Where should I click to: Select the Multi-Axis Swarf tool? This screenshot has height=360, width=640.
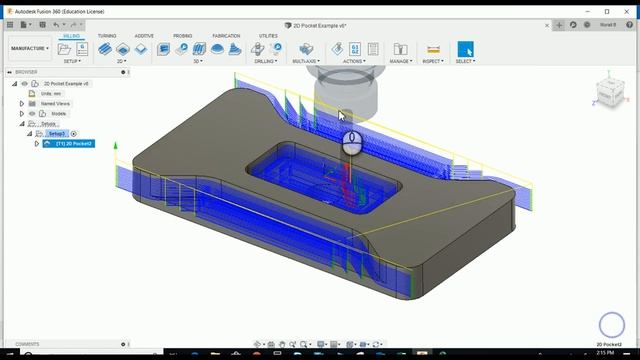[x=306, y=49]
